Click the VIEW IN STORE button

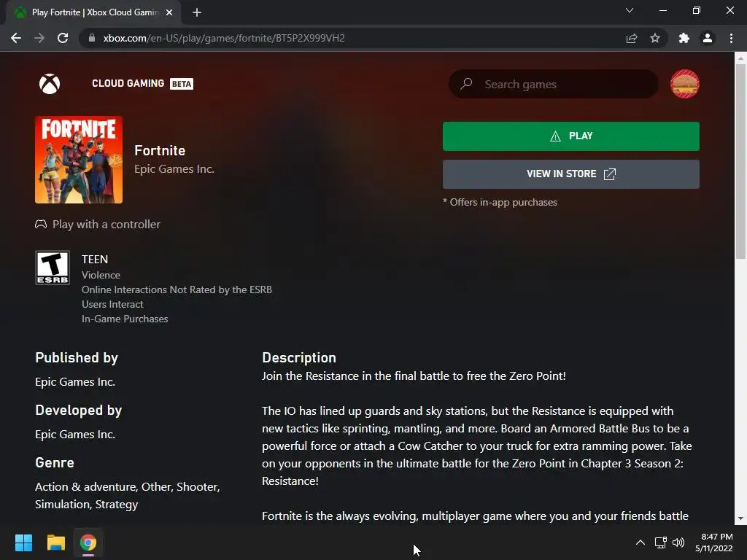pos(570,174)
